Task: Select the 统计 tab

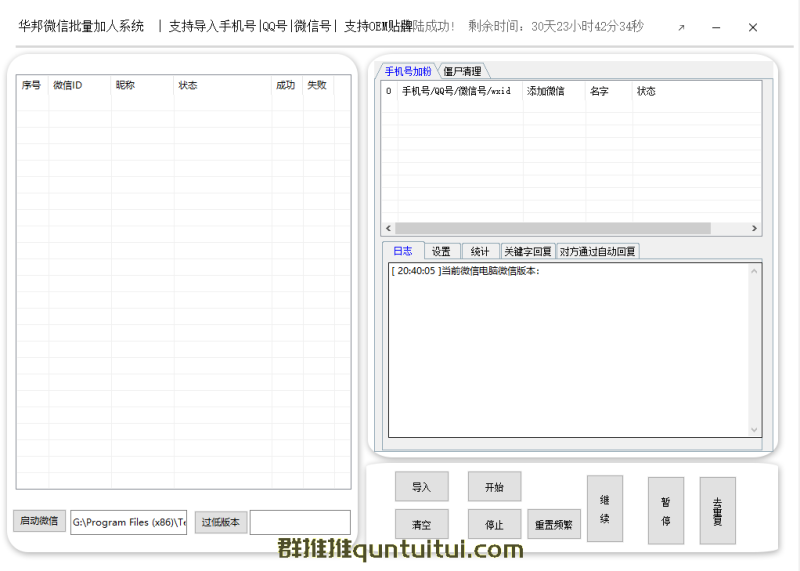Action: (480, 251)
